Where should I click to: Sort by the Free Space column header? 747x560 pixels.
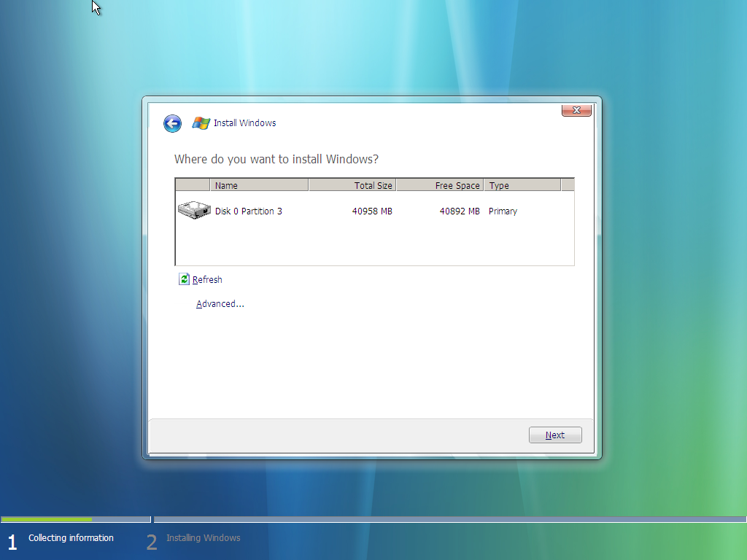[440, 185]
